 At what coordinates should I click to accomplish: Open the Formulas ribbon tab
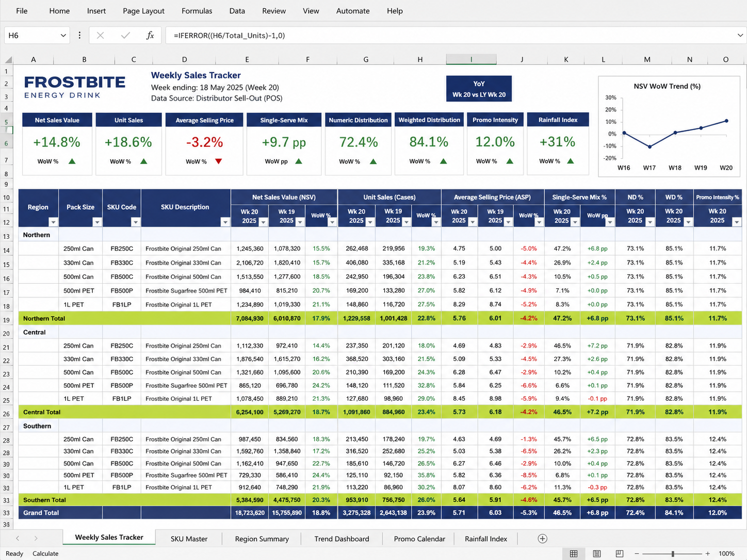click(197, 11)
